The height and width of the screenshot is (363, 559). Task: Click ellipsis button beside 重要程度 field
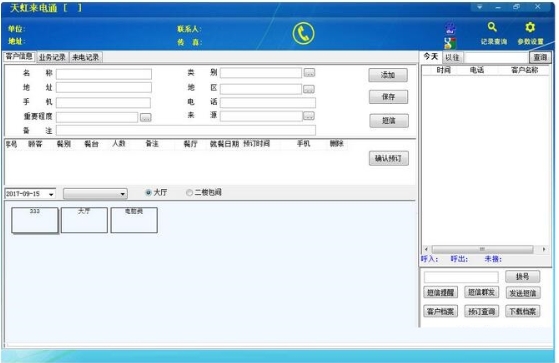(145, 117)
